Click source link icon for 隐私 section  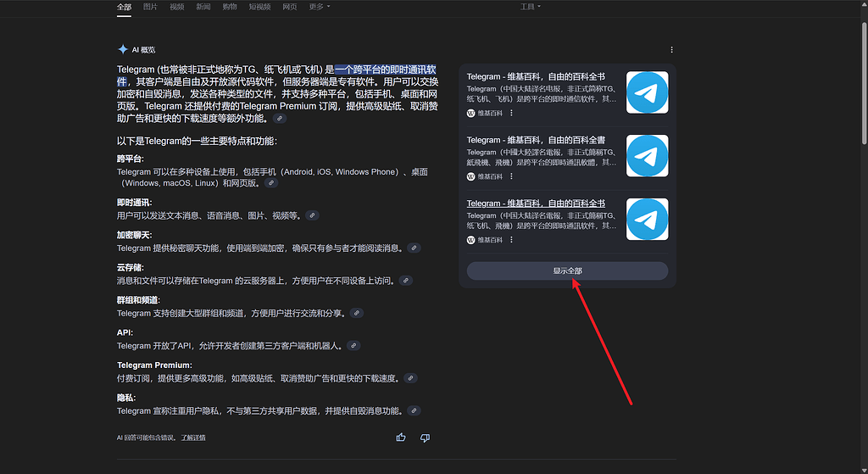414,411
